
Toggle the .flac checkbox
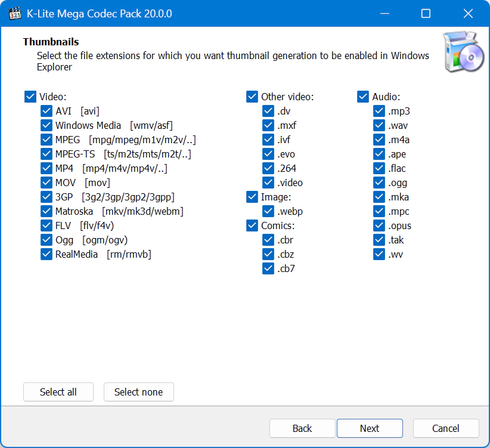379,168
